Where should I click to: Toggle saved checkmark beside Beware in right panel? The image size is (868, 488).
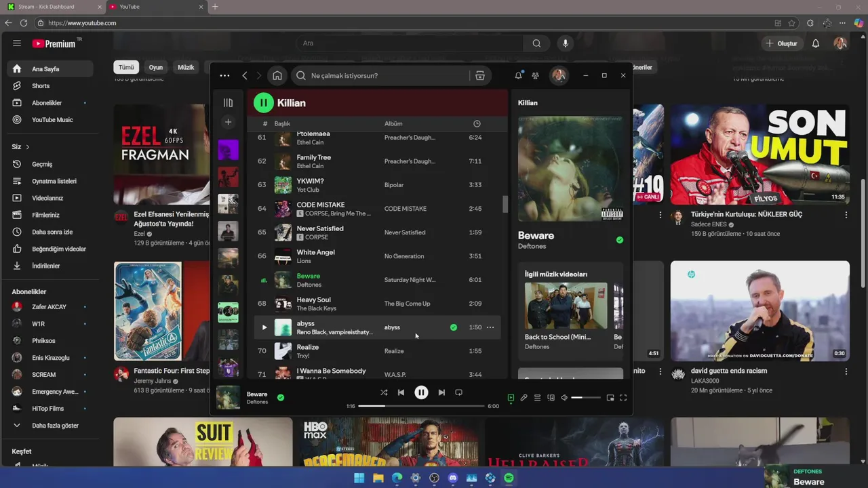[x=619, y=240]
